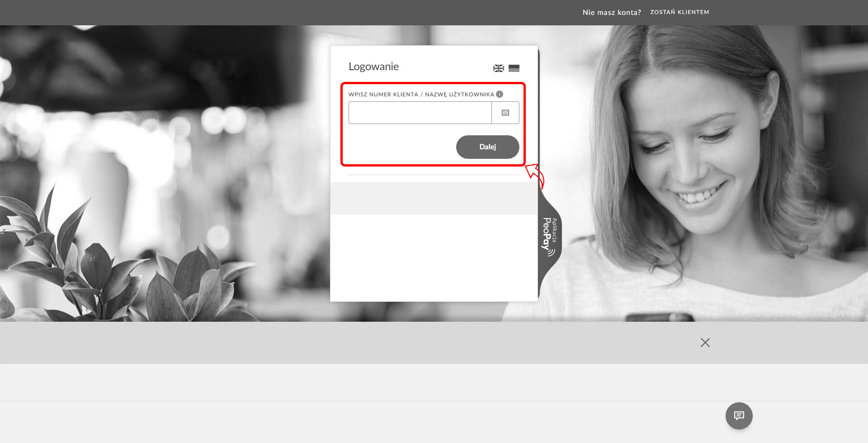Switch language using the German flag
Screen dimensions: 868x443
tap(514, 68)
